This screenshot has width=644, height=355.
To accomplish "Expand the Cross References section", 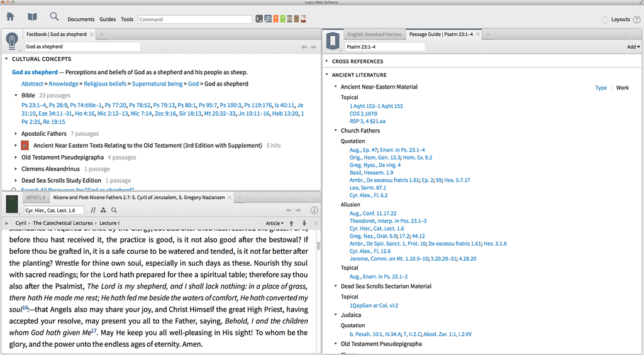I will point(326,61).
